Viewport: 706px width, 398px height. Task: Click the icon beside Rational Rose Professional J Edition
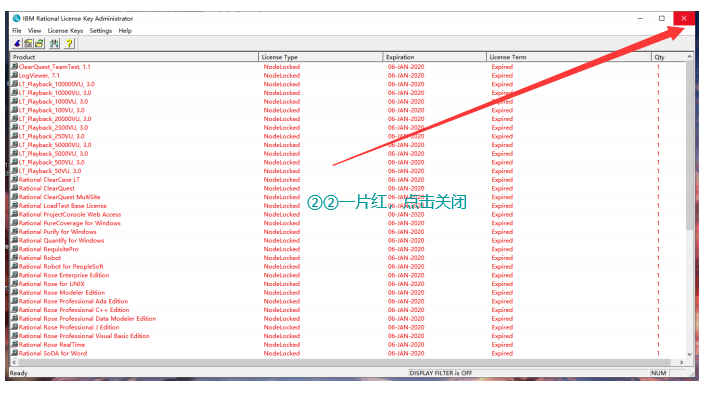click(x=14, y=327)
